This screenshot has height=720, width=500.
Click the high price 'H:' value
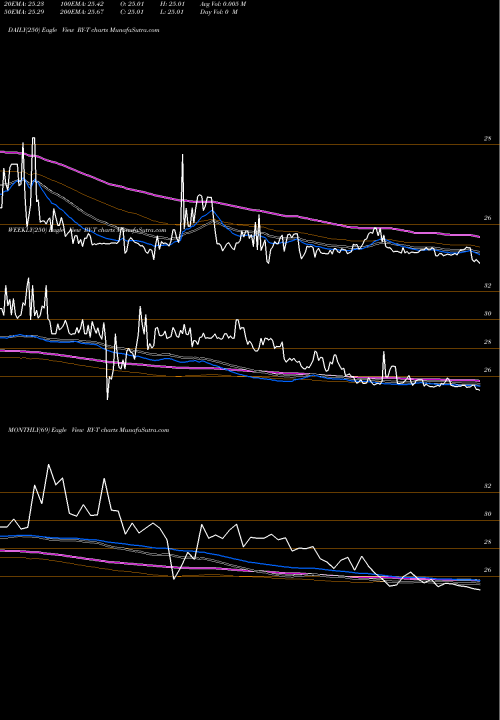click(173, 4)
